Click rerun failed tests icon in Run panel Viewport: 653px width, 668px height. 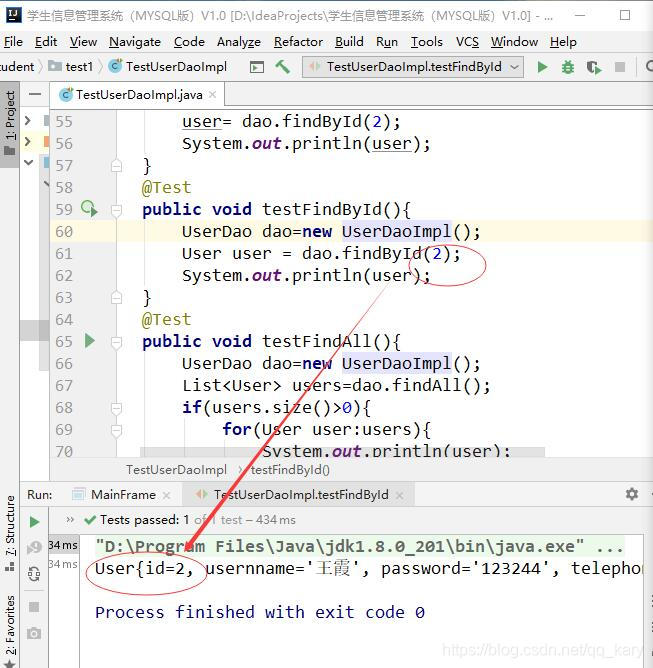[x=34, y=547]
